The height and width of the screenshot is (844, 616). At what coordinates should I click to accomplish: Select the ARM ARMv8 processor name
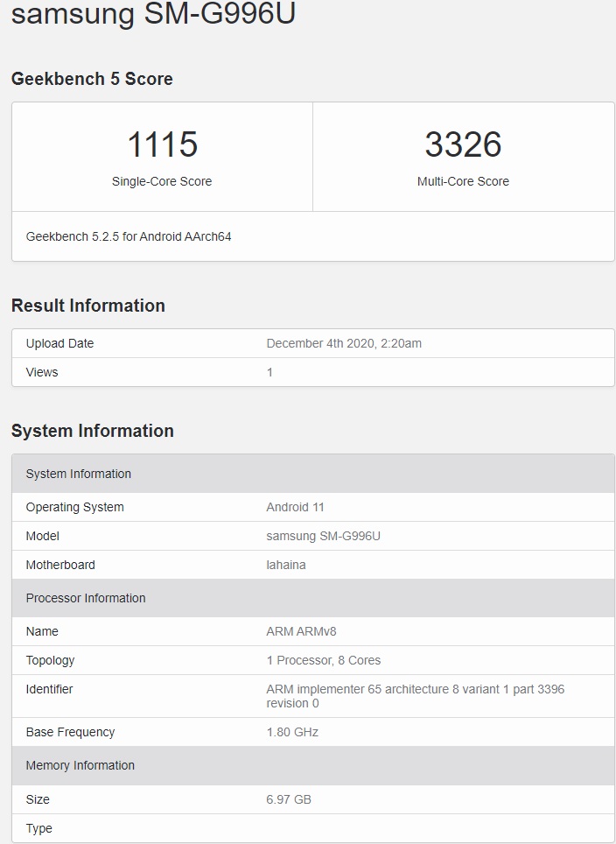tap(301, 631)
